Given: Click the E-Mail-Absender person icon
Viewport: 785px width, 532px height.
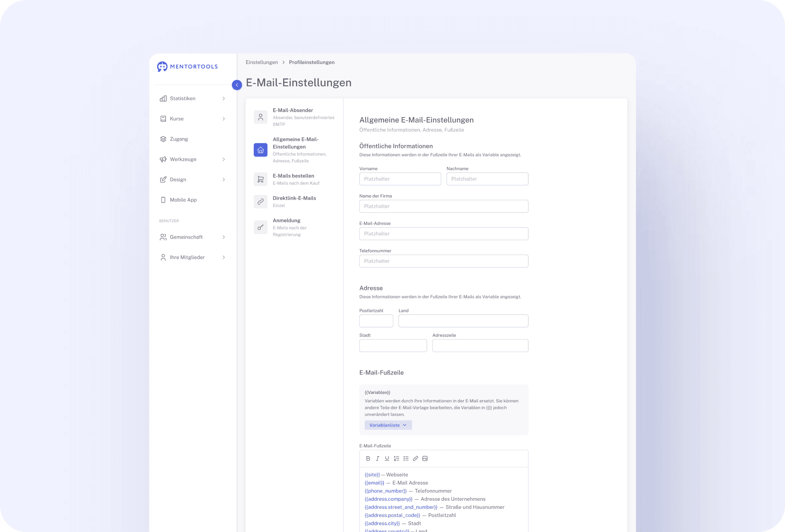Looking at the screenshot, I should [x=260, y=117].
